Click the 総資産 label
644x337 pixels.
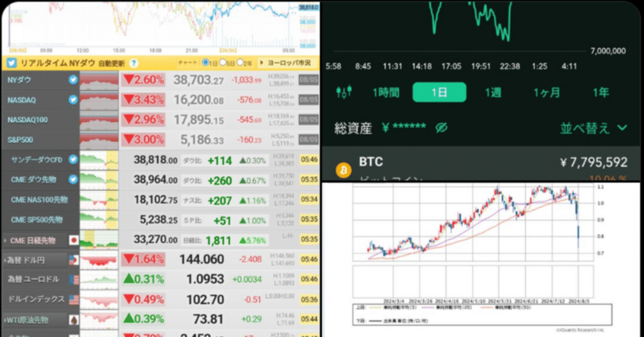353,128
